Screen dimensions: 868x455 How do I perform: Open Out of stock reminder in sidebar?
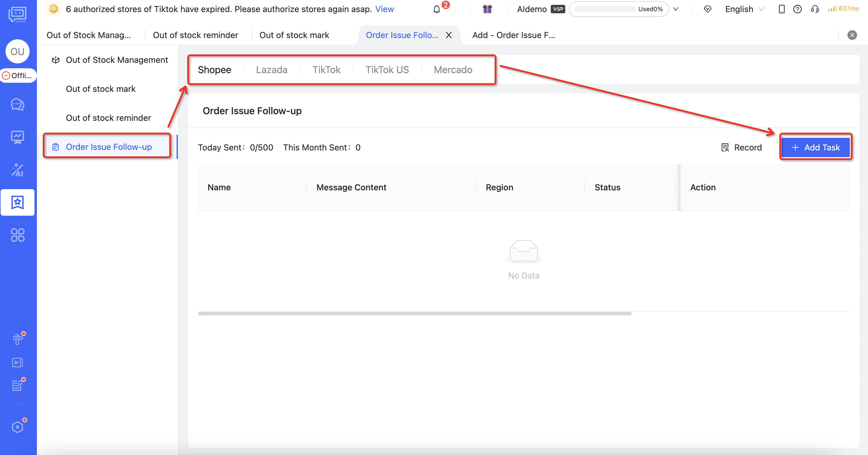click(109, 118)
